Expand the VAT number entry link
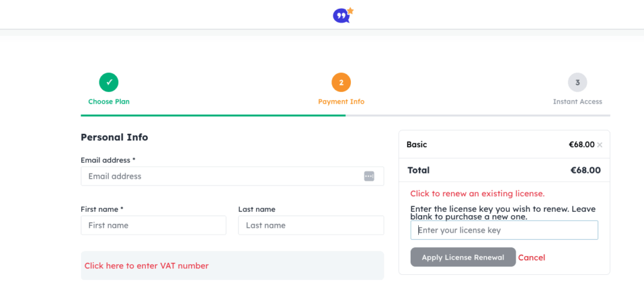The height and width of the screenshot is (283, 644). (147, 266)
